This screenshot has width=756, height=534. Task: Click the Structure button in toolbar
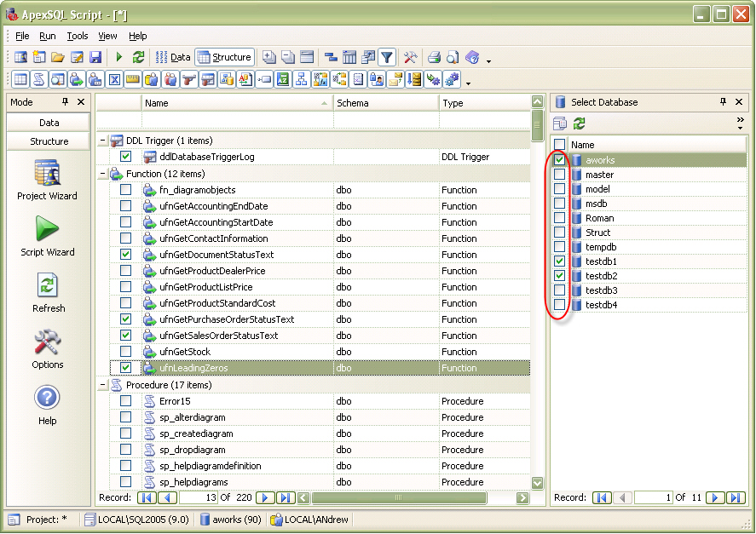click(225, 57)
